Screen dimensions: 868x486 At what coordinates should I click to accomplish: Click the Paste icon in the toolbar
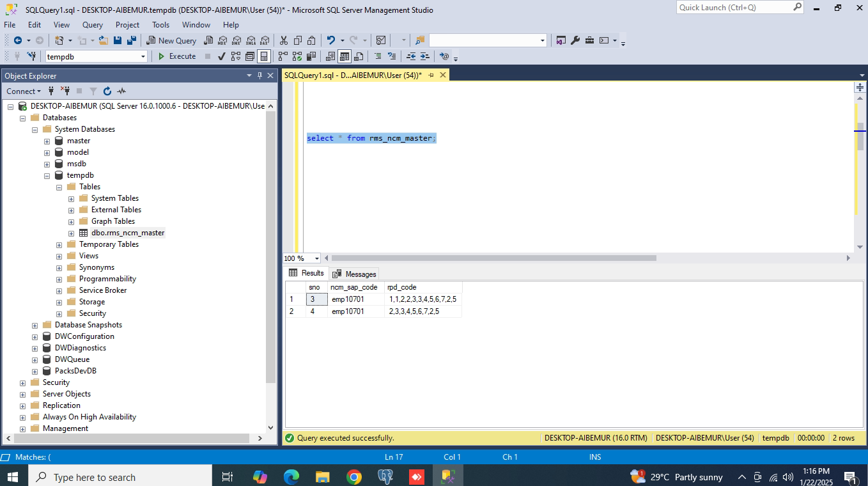[311, 40]
